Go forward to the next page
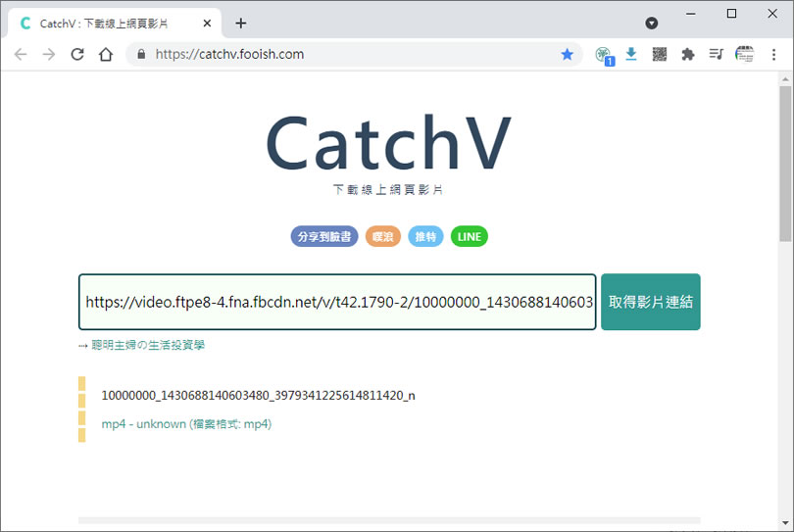794x532 pixels. point(49,54)
